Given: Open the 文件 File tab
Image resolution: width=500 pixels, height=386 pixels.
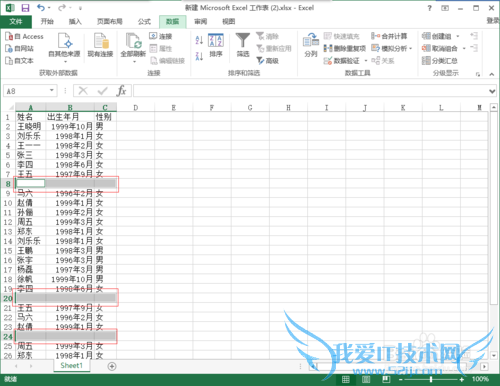Looking at the screenshot, I should (x=16, y=22).
